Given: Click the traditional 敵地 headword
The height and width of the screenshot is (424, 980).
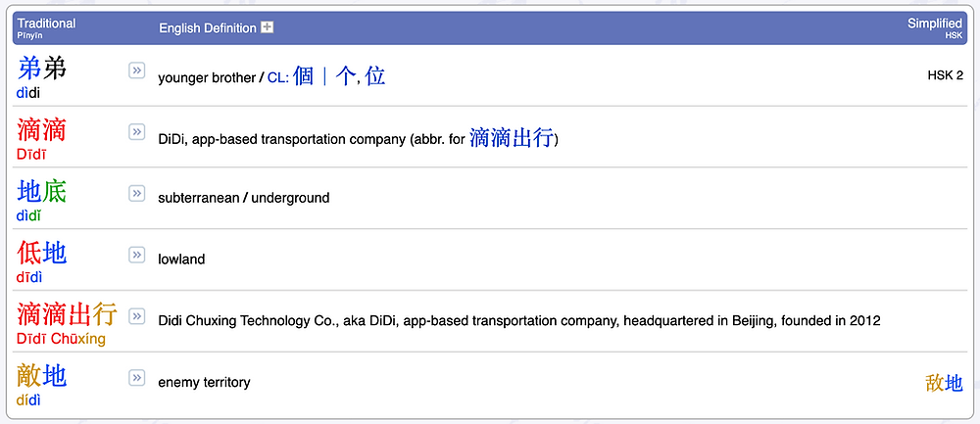Looking at the screenshot, I should point(42,375).
